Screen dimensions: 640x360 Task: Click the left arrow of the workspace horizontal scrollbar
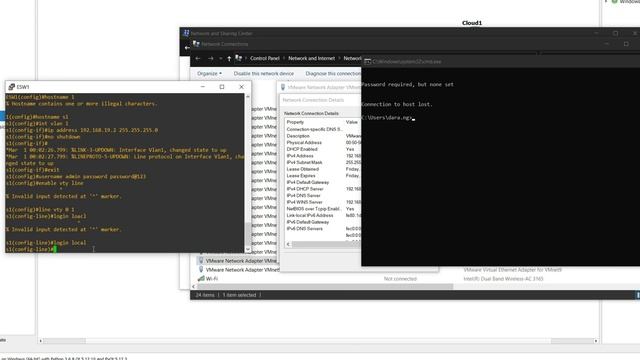(x=40, y=340)
